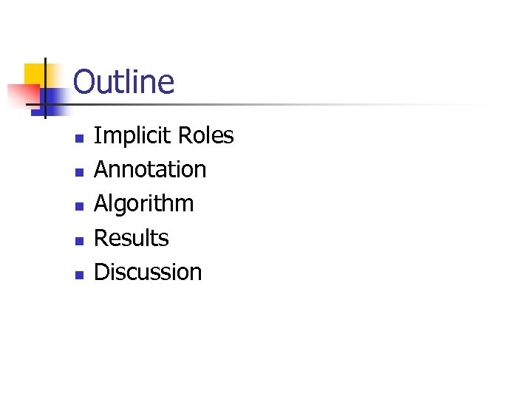
Task: Click the gray horizontal rule under the title
Action: pos(296,105)
